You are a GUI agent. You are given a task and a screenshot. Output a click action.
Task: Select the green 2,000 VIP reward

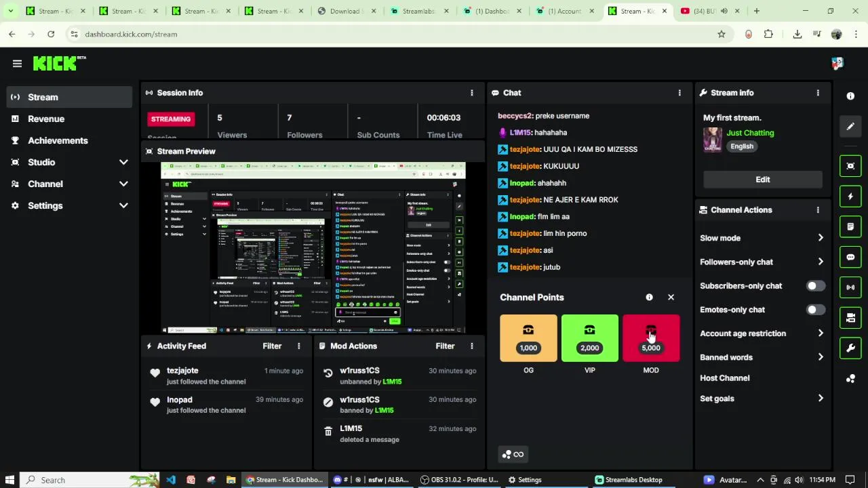tap(589, 338)
